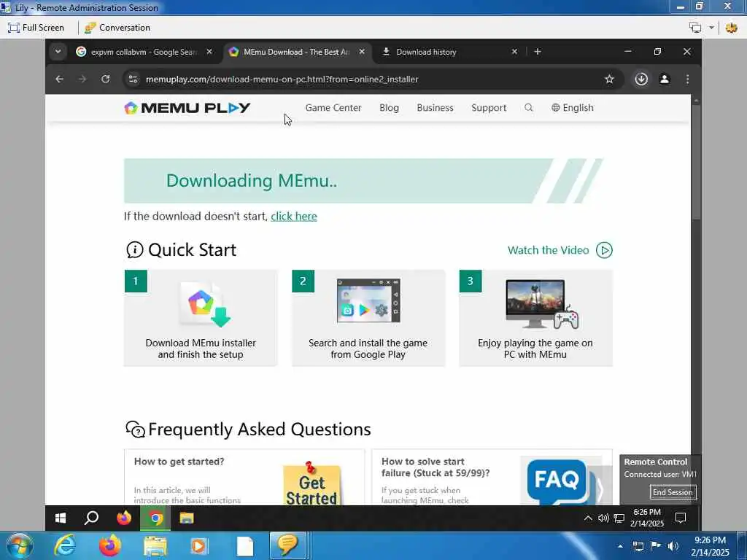Click the FAQ speech bubble image
This screenshot has width=747, height=560.
558,481
